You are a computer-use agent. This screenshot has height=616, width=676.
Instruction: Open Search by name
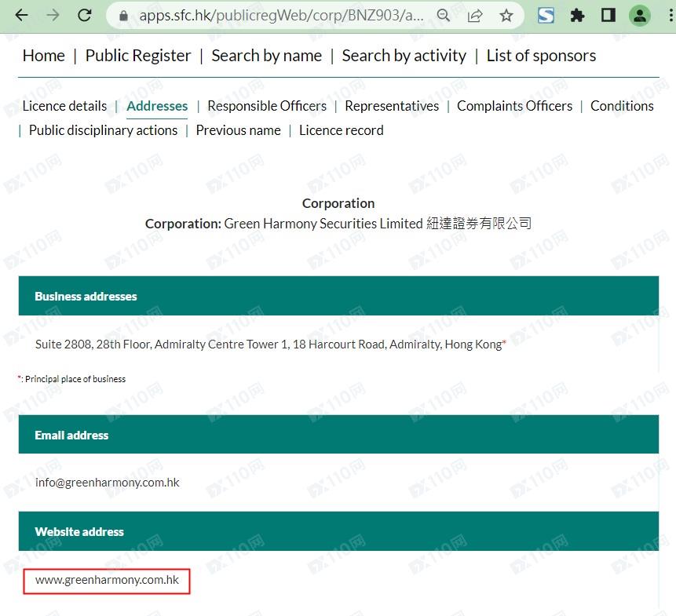pyautogui.click(x=266, y=56)
